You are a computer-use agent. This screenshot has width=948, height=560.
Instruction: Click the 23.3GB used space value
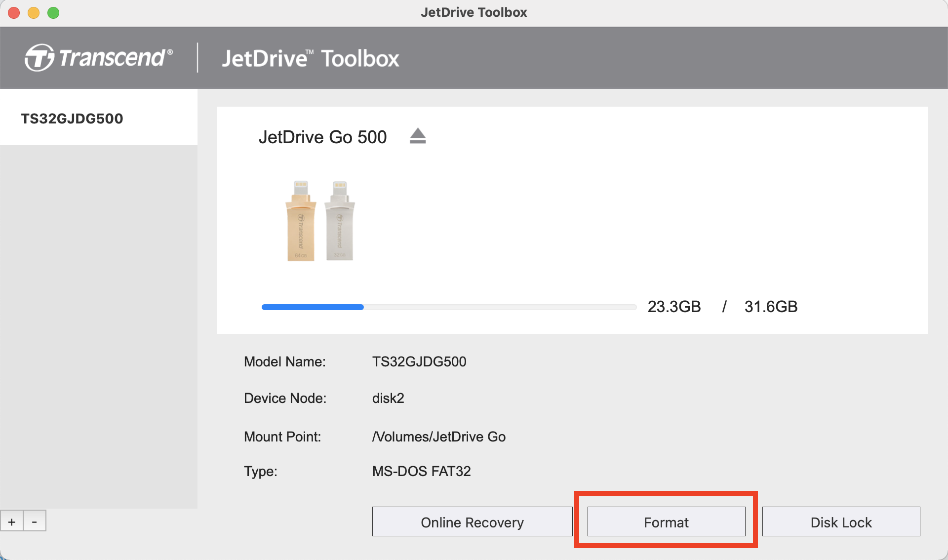tap(674, 307)
